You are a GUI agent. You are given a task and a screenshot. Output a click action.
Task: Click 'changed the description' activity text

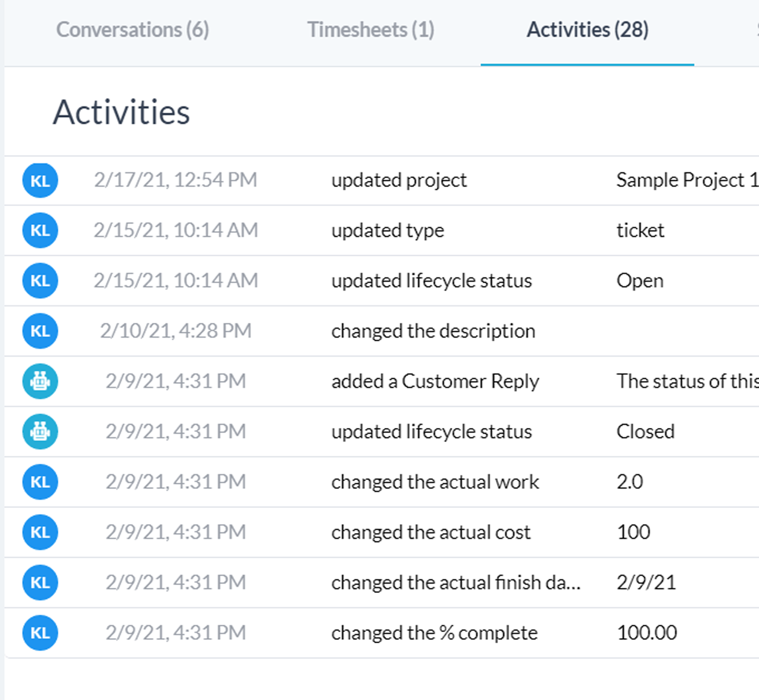tap(433, 331)
